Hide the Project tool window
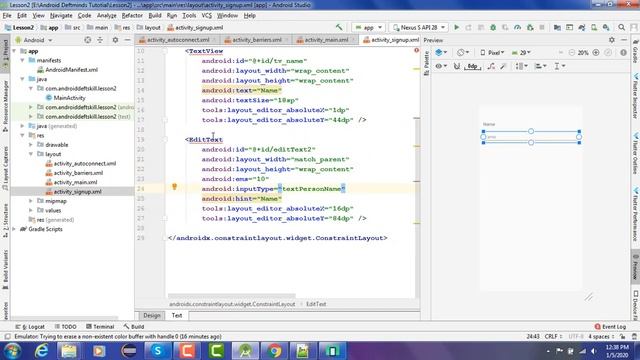The image size is (640, 360). pyautogui.click(x=127, y=40)
